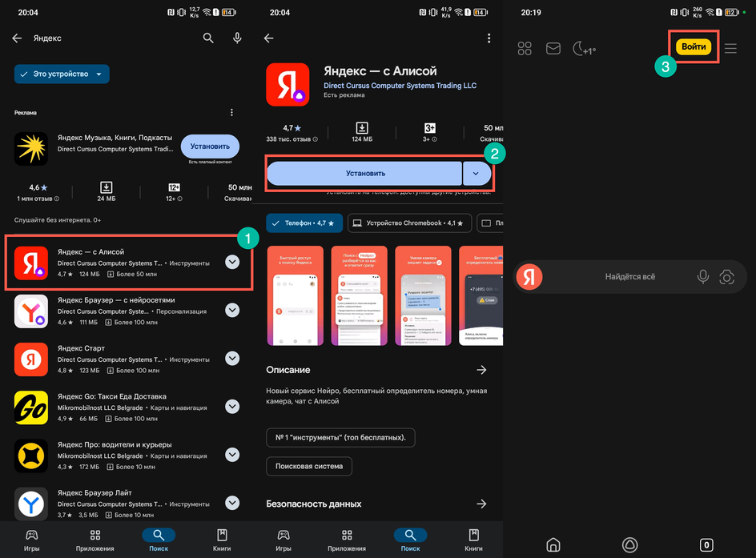Screen dimensions: 756x558
Task: Expand the arrow next to Яндекс Браузер
Action: 232,311
